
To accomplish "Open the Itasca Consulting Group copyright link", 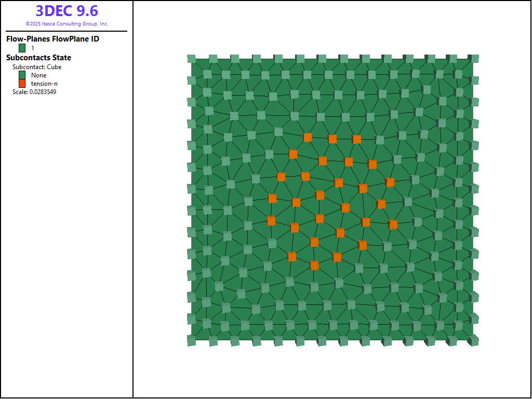I will pyautogui.click(x=66, y=24).
